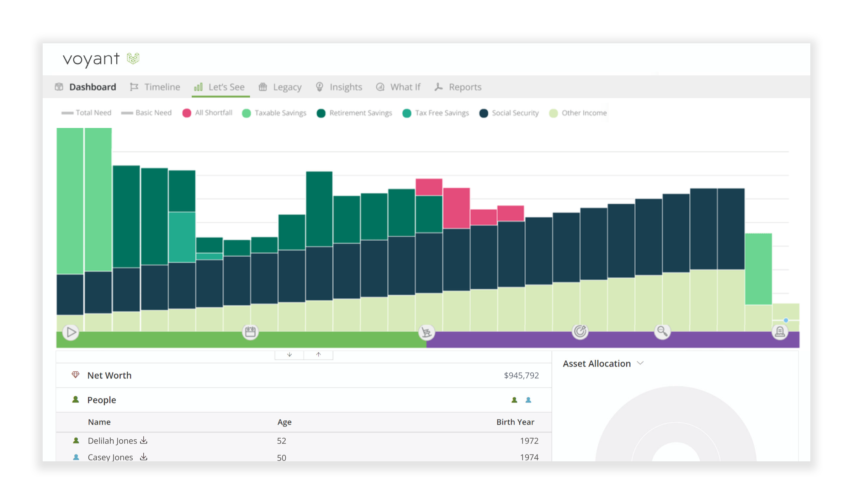Click the first light-green taxable savings bar

tap(70, 201)
